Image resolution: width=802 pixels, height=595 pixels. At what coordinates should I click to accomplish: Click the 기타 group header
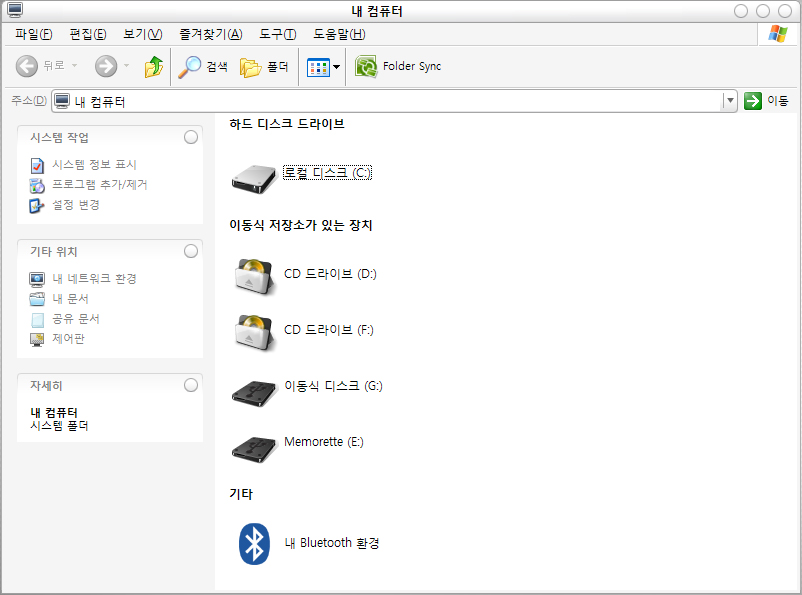(241, 494)
